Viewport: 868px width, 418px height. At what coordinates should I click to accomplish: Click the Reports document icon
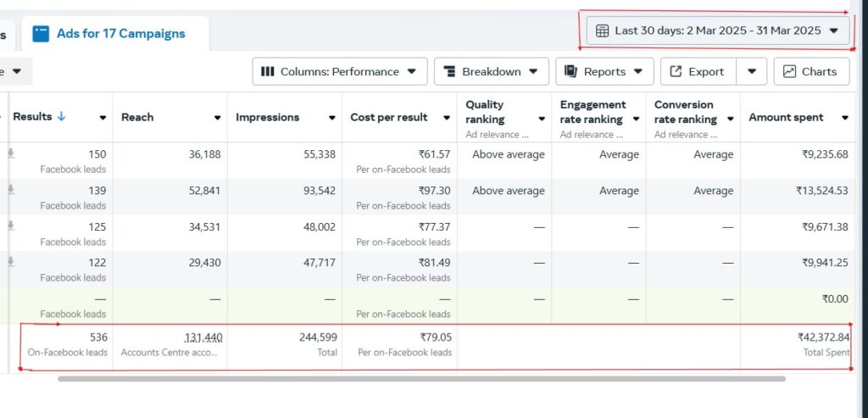point(570,71)
